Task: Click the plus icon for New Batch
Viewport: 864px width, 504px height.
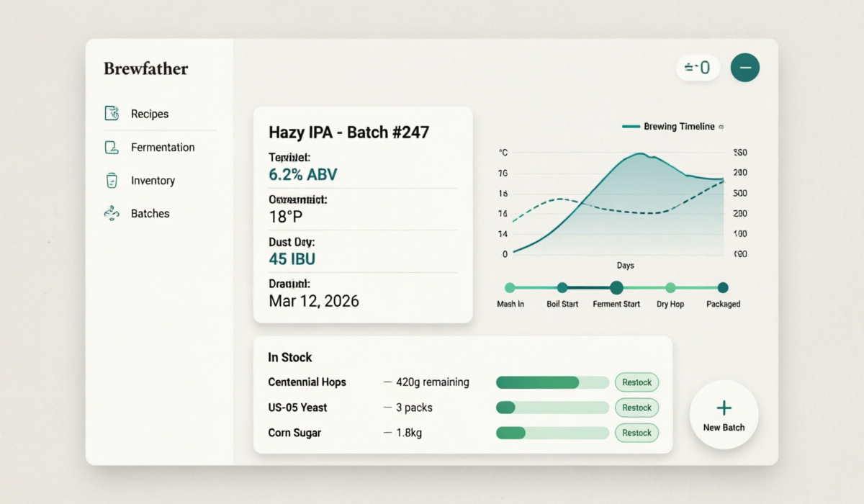Action: point(724,408)
